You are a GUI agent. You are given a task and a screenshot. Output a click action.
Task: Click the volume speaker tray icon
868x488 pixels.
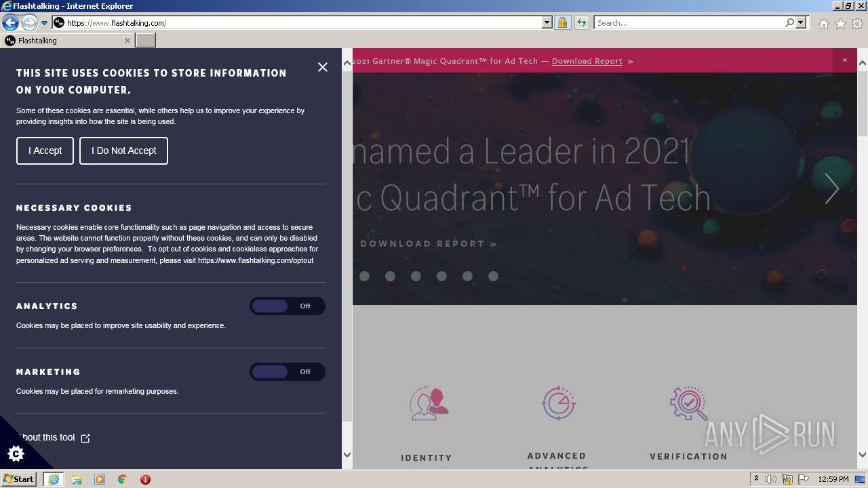click(771, 479)
